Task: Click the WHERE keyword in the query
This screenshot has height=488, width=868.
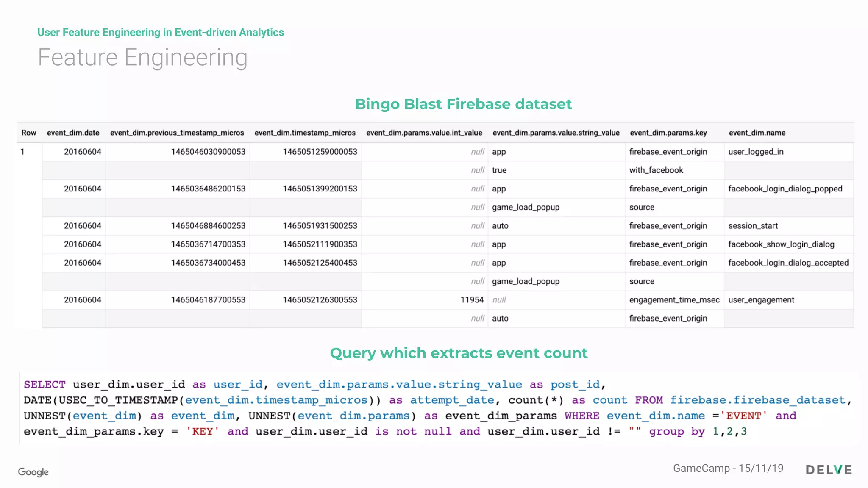Action: (582, 416)
